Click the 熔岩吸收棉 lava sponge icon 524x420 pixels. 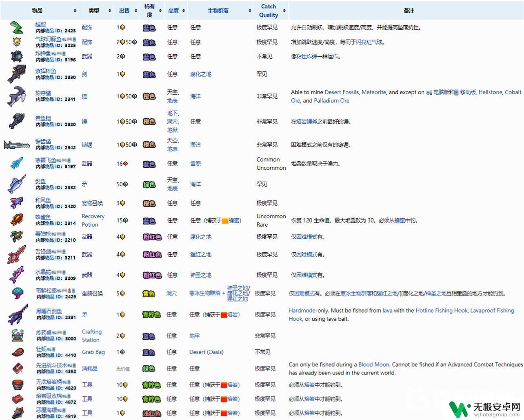click(18, 399)
